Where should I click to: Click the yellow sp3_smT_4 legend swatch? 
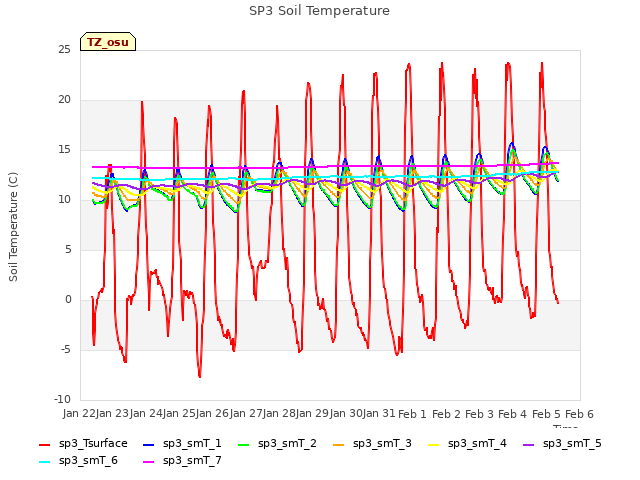click(x=433, y=444)
